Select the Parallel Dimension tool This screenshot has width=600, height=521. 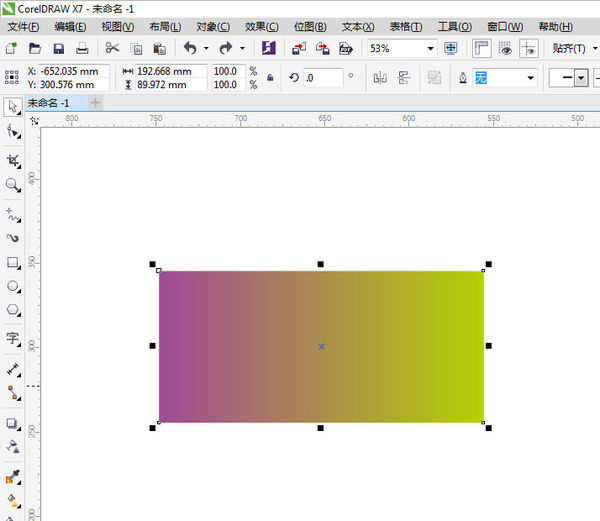pos(13,369)
